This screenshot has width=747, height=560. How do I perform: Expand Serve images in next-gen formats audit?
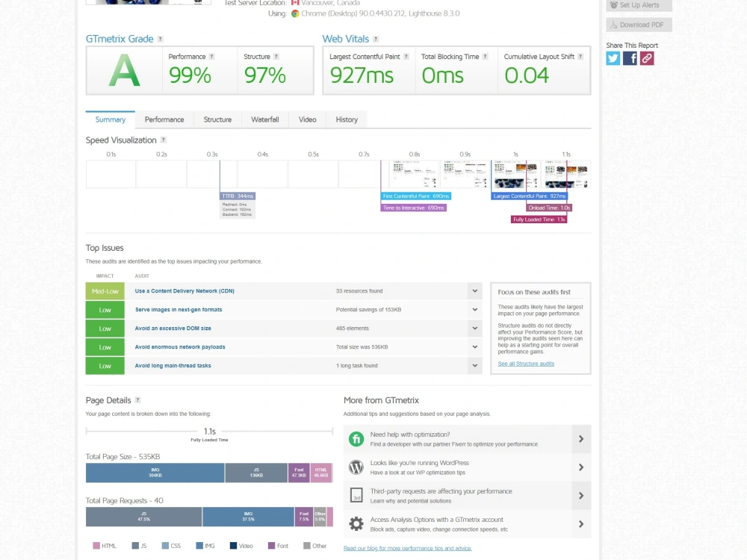[x=475, y=310]
